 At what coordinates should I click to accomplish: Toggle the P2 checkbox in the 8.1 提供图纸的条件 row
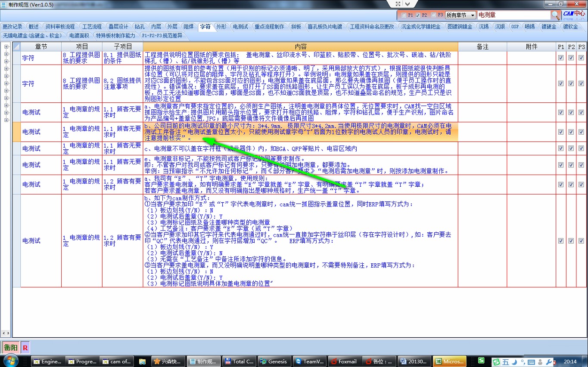[x=571, y=58]
